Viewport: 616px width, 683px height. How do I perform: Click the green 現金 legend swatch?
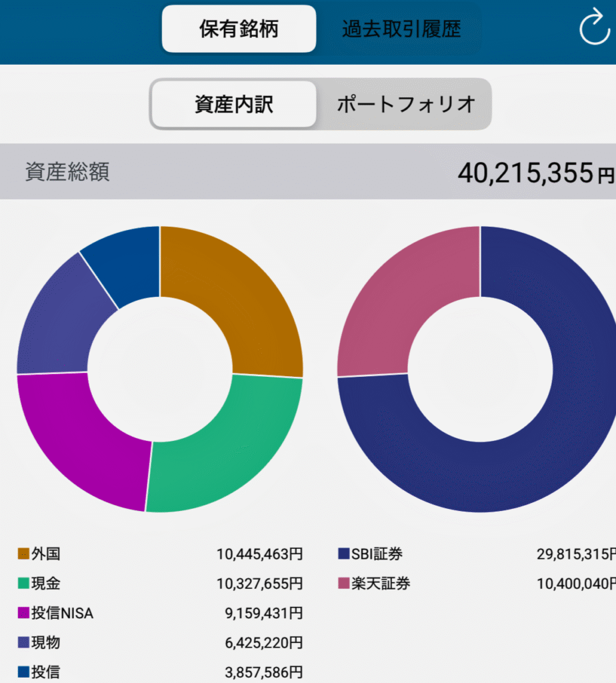pyautogui.click(x=23, y=584)
